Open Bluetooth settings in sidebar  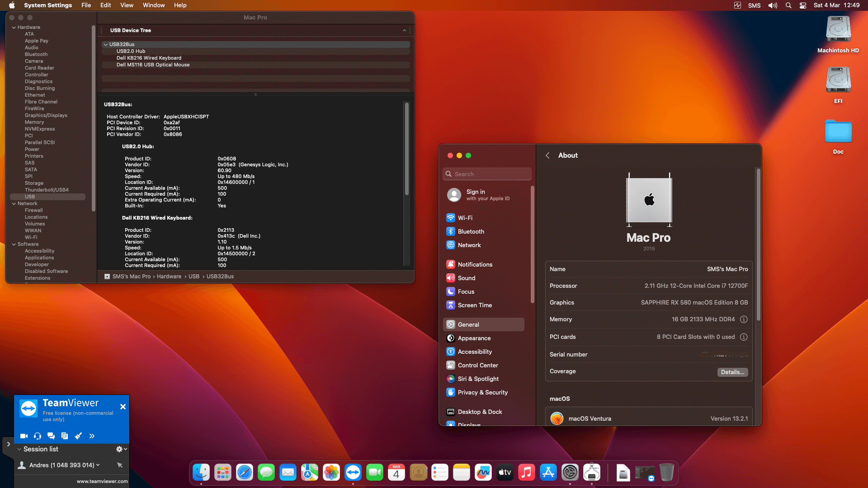coord(471,231)
